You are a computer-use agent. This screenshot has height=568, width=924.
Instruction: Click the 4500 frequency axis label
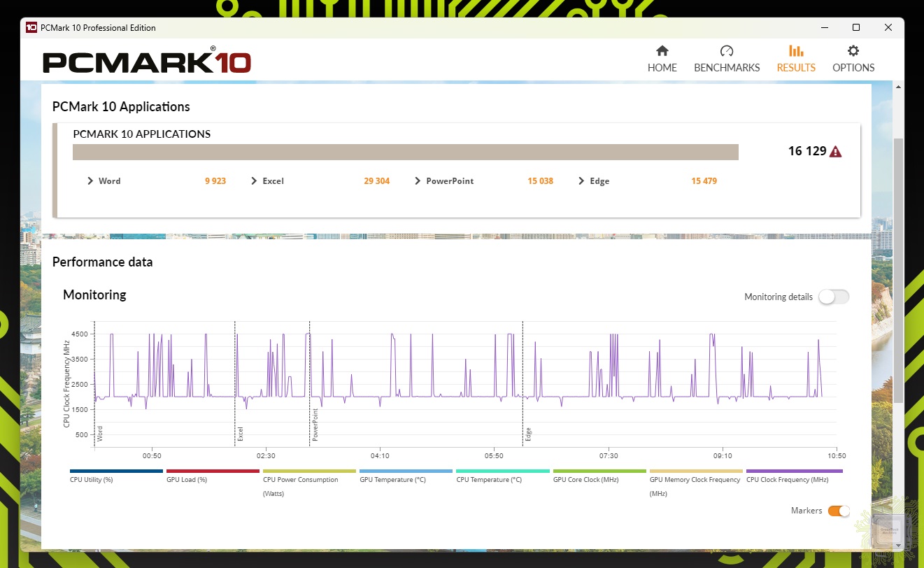(80, 334)
